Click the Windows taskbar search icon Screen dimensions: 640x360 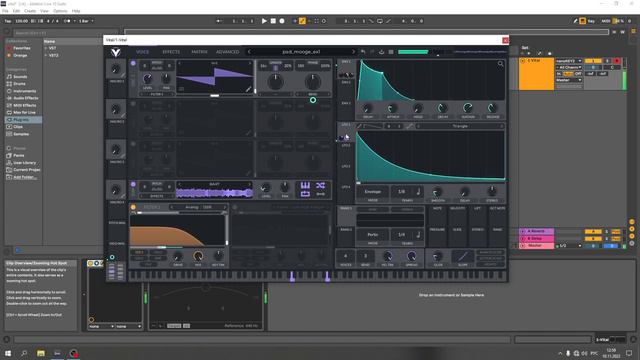click(24, 353)
